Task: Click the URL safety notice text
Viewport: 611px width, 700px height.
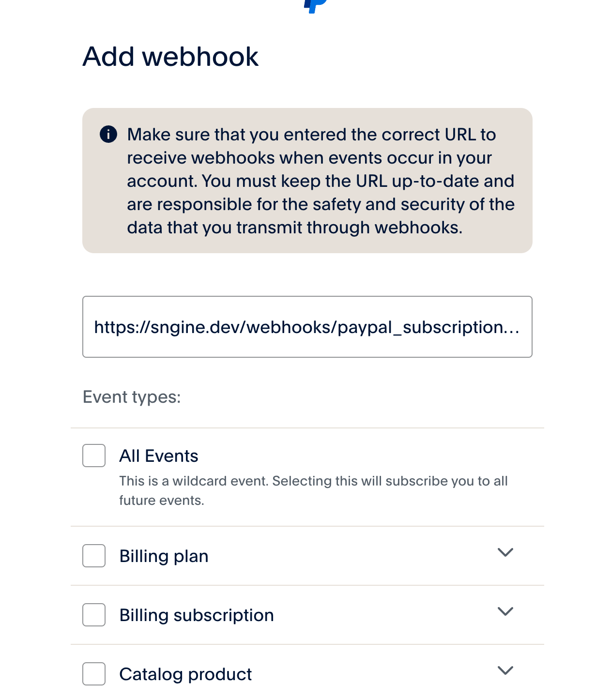Action: tap(321, 181)
